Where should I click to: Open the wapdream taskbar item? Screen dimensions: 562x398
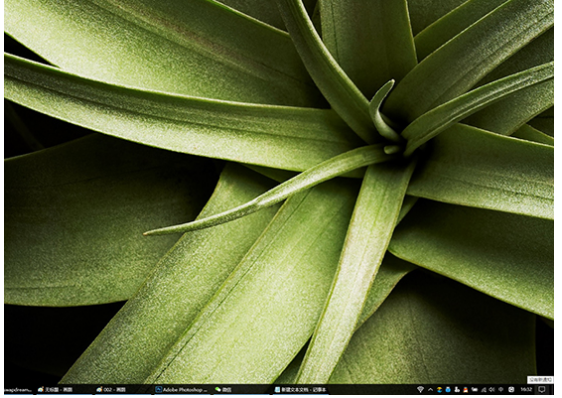[18, 389]
